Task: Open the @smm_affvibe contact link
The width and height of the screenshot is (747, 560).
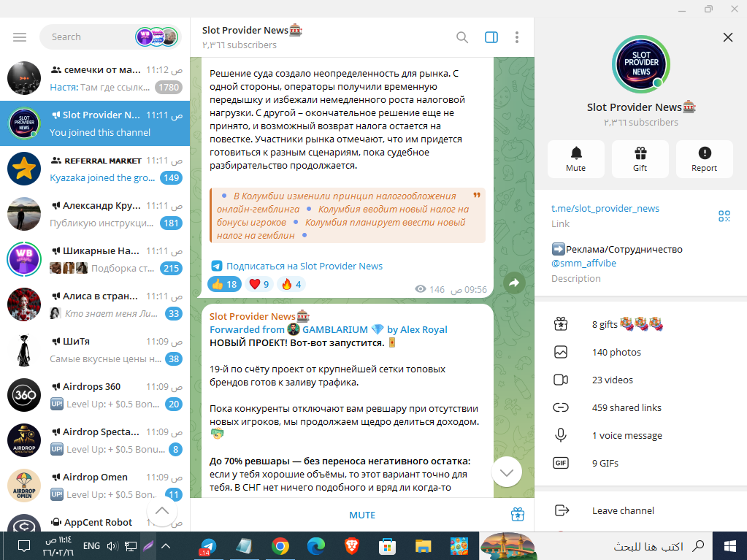Action: (x=583, y=263)
